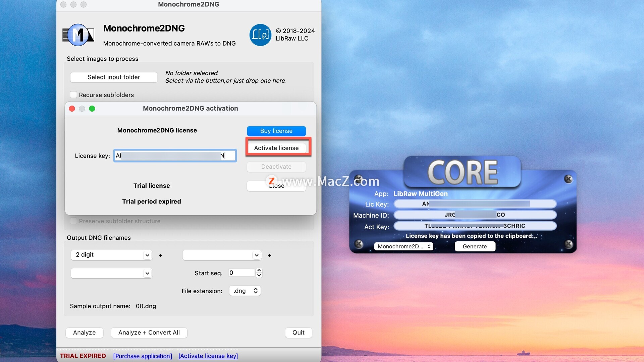Open the .dng File extension dropdown

pyautogui.click(x=245, y=291)
